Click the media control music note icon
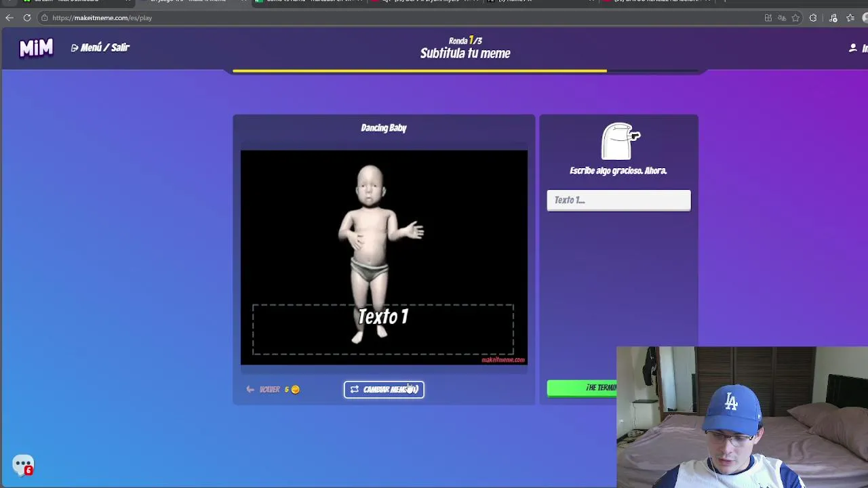 point(833,18)
